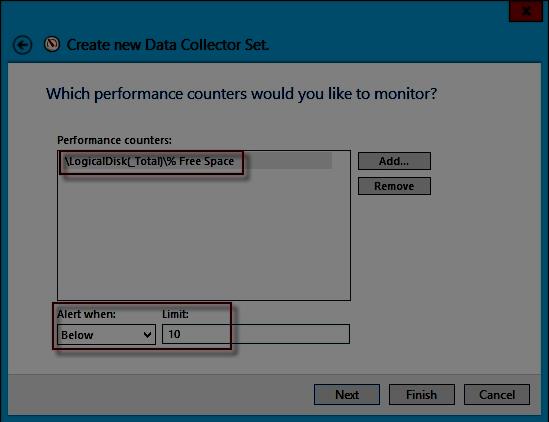Go back using the arrow icon
The image size is (549, 422).
tap(23, 45)
